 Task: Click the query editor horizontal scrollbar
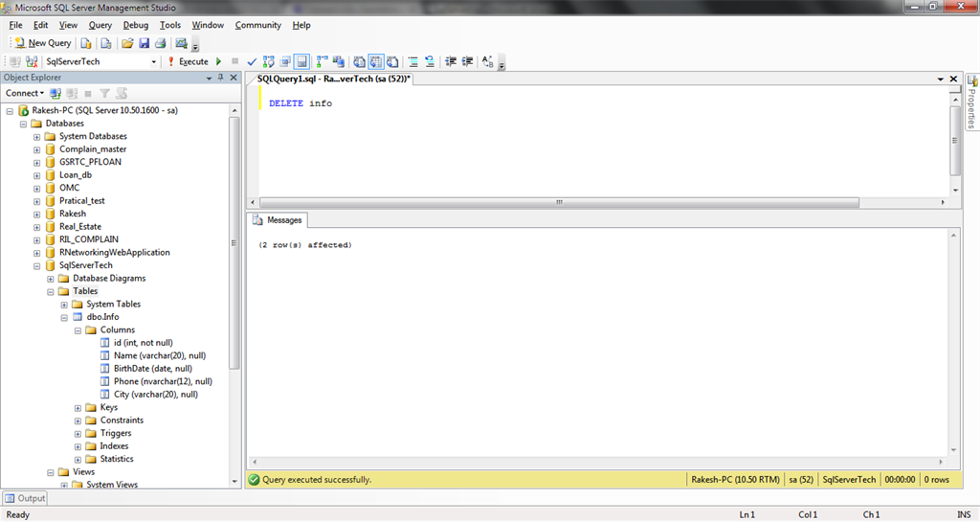pyautogui.click(x=559, y=202)
